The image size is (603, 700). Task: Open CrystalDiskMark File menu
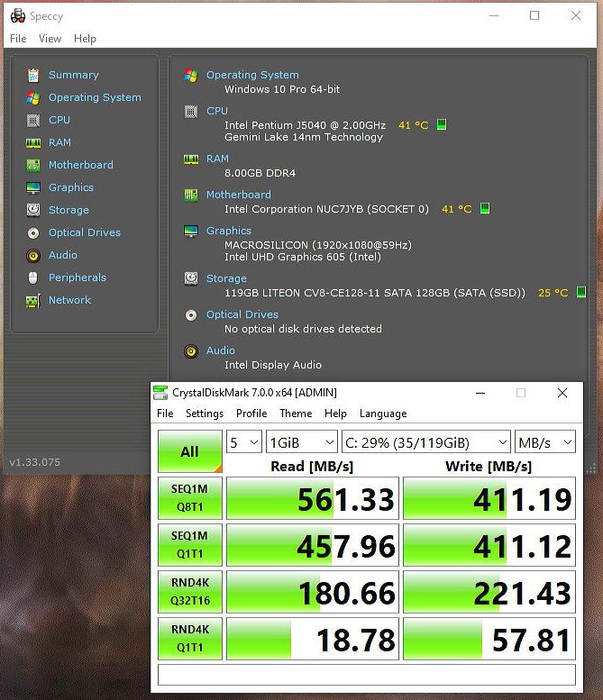[165, 414]
